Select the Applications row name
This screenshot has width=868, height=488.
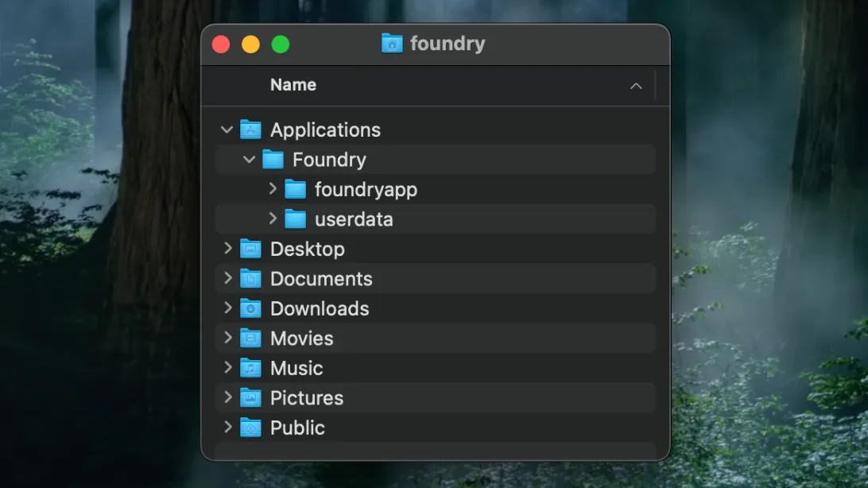tap(326, 130)
